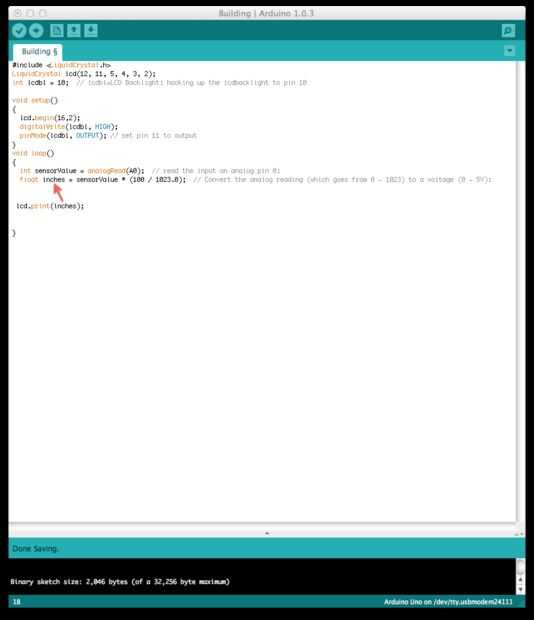Click the Arduino Uno board status text
Viewport: 534px width, 620px height.
(x=448, y=602)
